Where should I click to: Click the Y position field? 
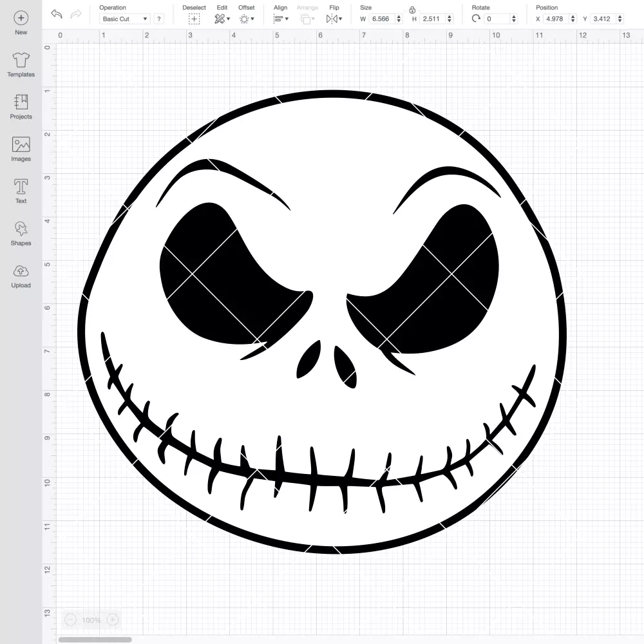tap(603, 19)
